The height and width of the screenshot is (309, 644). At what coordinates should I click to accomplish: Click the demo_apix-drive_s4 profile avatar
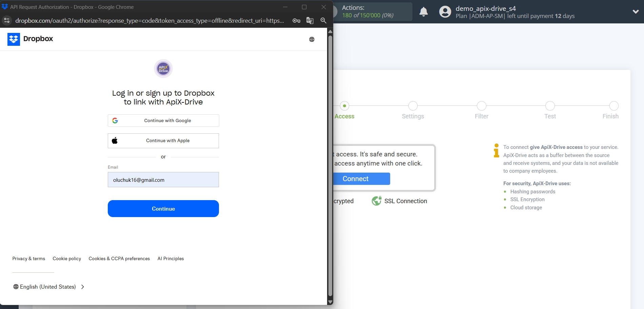(444, 12)
